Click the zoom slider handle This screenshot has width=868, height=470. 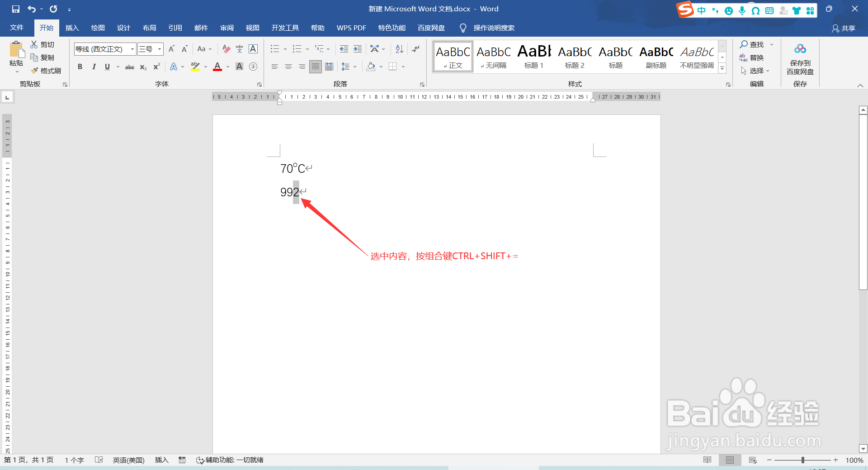coord(803,460)
